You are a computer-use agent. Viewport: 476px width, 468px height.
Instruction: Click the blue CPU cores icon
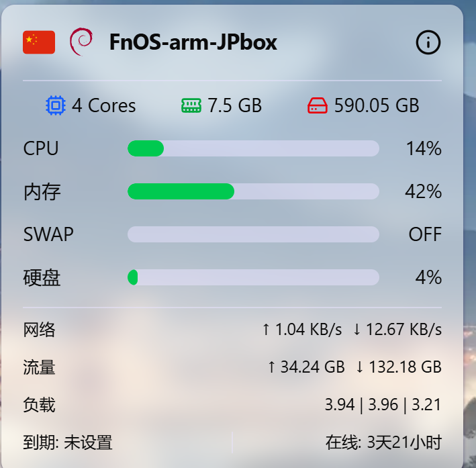coord(56,105)
